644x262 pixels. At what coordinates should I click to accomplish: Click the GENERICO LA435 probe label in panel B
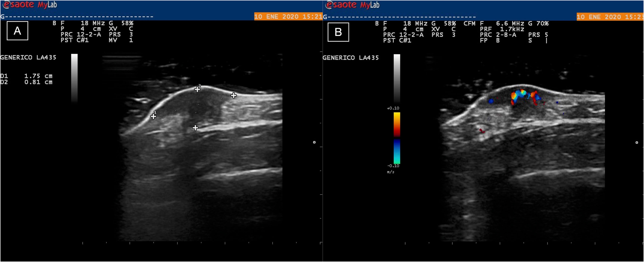tap(350, 58)
